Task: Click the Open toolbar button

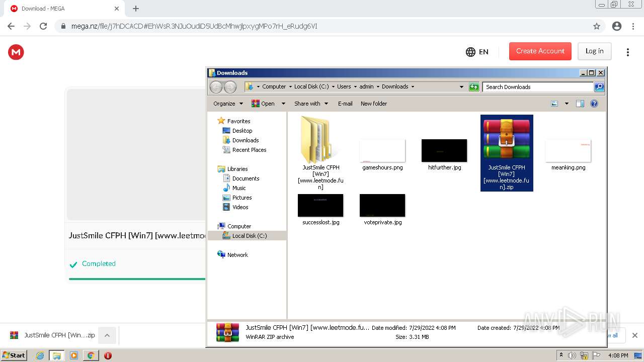Action: (x=263, y=104)
